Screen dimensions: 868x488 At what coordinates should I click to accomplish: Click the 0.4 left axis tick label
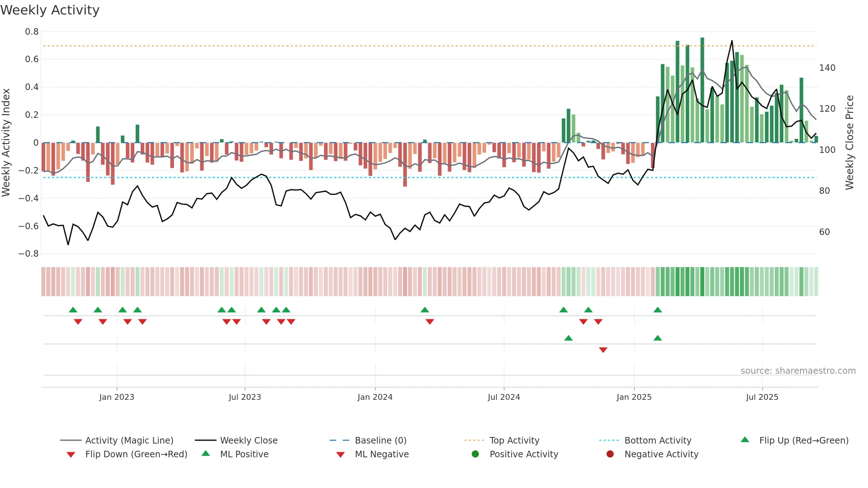tap(32, 87)
